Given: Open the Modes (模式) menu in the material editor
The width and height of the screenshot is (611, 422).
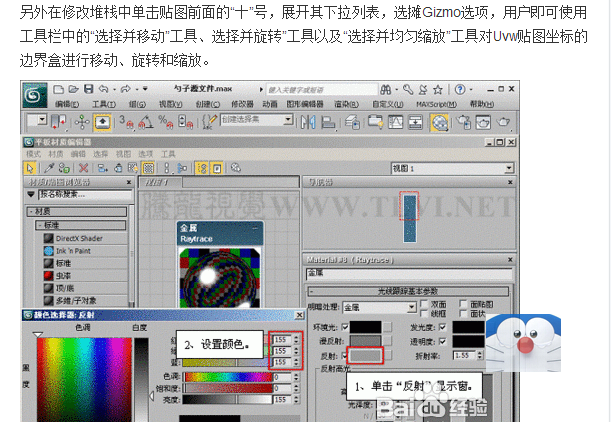Looking at the screenshot, I should click(x=34, y=154).
